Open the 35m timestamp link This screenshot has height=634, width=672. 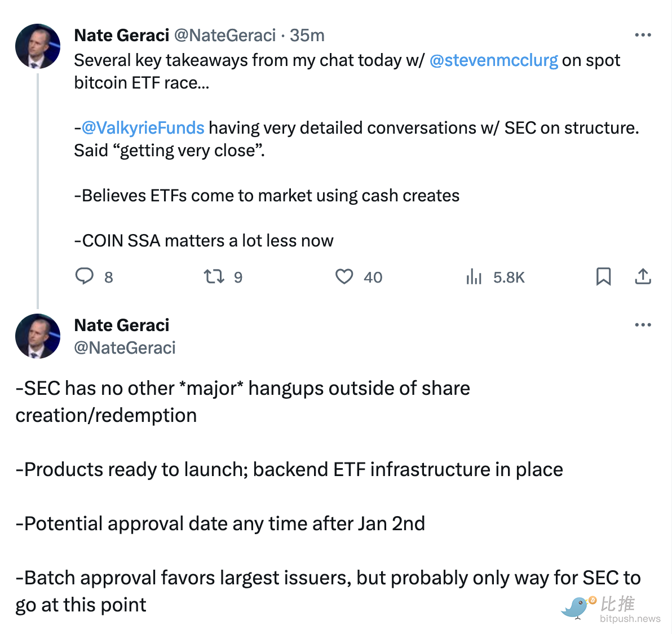click(307, 36)
